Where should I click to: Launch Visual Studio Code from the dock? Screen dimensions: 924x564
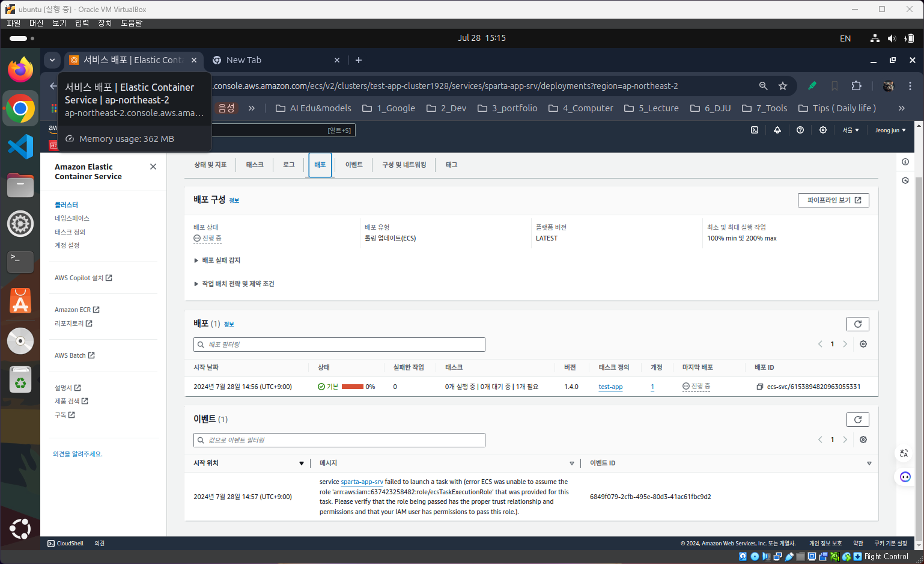point(20,147)
